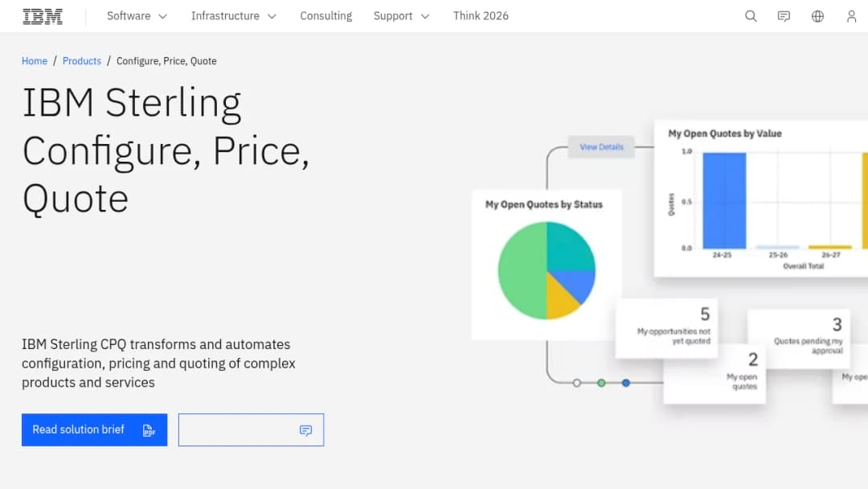868x489 pixels.
Task: Open the IBM logo home link
Action: tap(43, 16)
